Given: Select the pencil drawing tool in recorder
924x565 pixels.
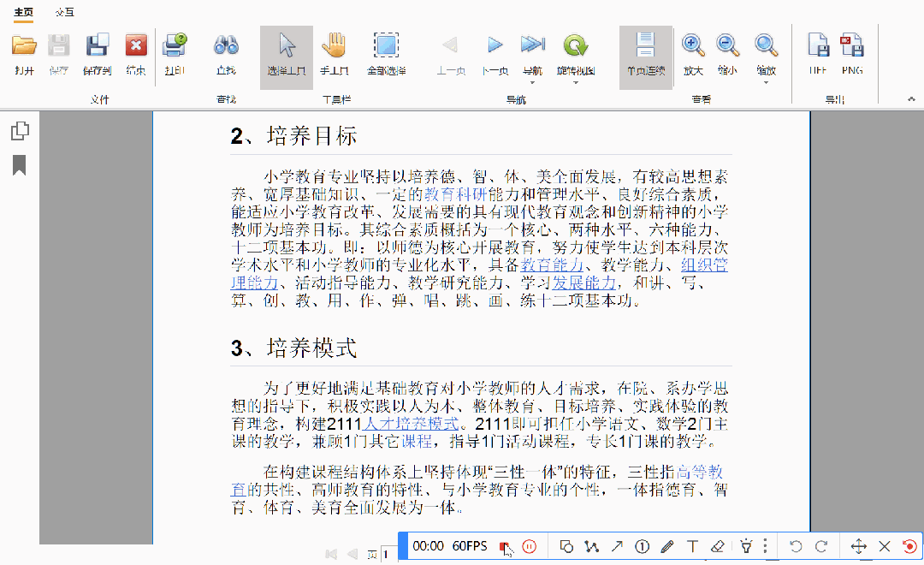Looking at the screenshot, I should click(667, 547).
